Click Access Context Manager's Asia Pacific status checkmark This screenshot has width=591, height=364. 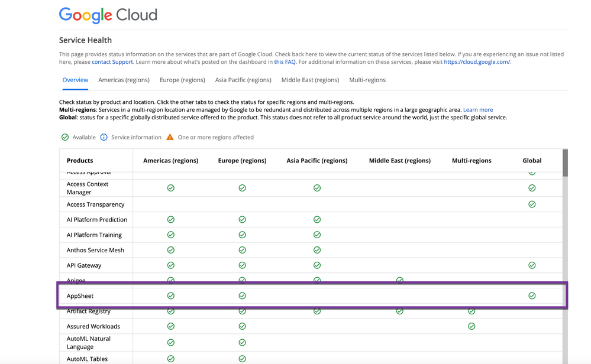point(317,188)
